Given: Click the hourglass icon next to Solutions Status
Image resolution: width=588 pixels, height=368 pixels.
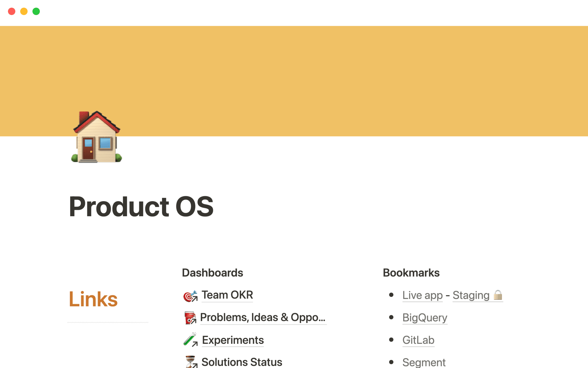Looking at the screenshot, I should click(x=190, y=362).
